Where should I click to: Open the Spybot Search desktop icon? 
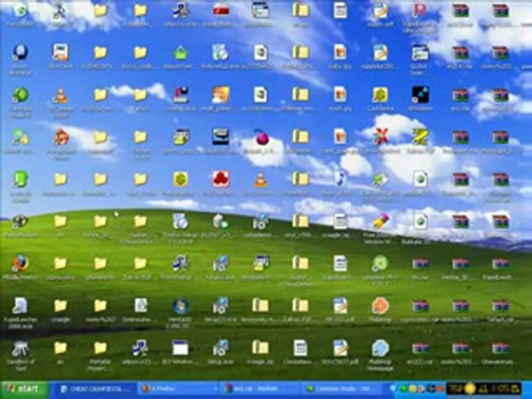[x=421, y=53]
